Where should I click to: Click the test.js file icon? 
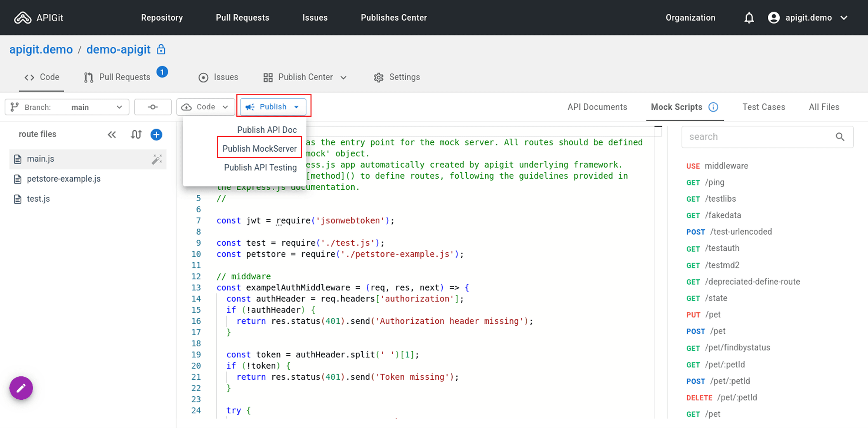18,199
